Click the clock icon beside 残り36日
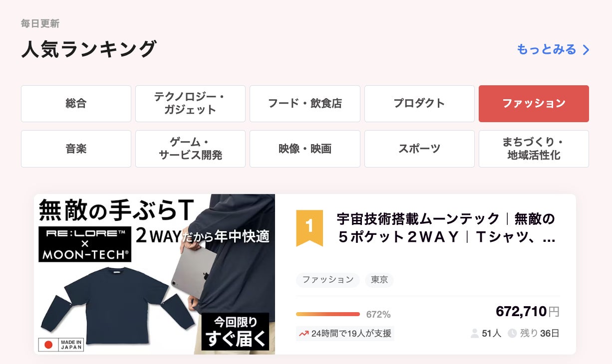Image resolution: width=612 pixels, height=364 pixels. [x=512, y=333]
